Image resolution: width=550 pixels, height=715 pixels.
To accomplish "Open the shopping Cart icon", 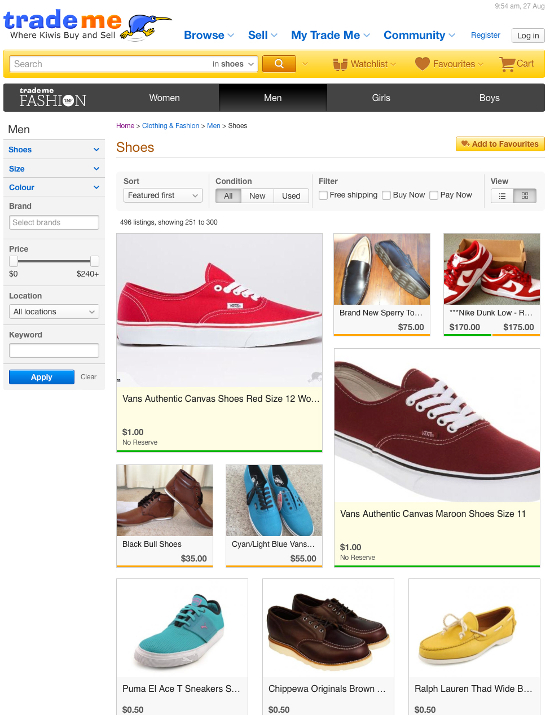I will coord(507,64).
